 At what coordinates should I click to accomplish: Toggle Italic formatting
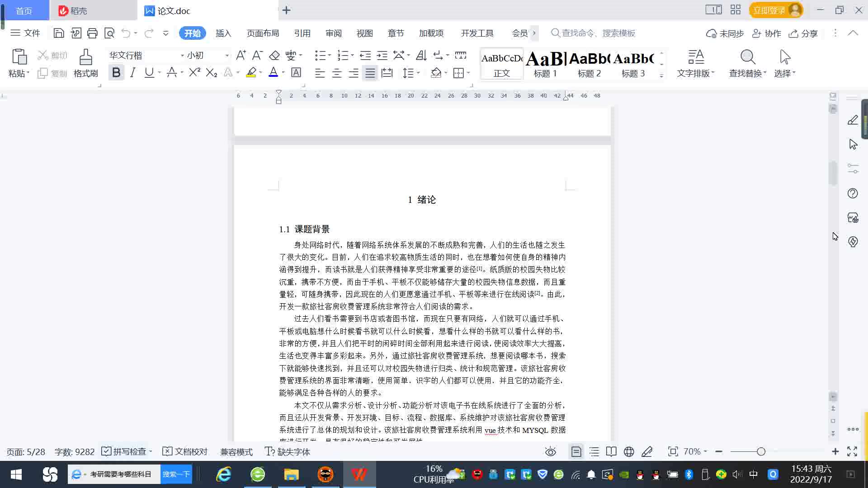(132, 72)
